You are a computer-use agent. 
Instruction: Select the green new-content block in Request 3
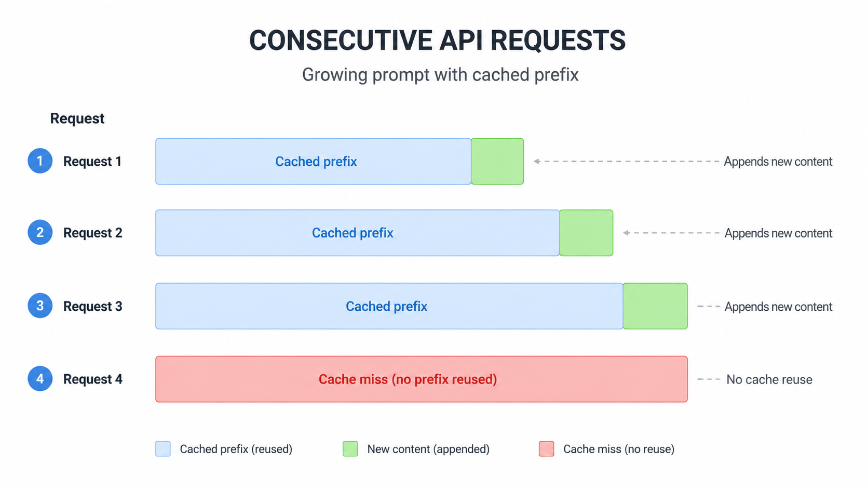655,306
